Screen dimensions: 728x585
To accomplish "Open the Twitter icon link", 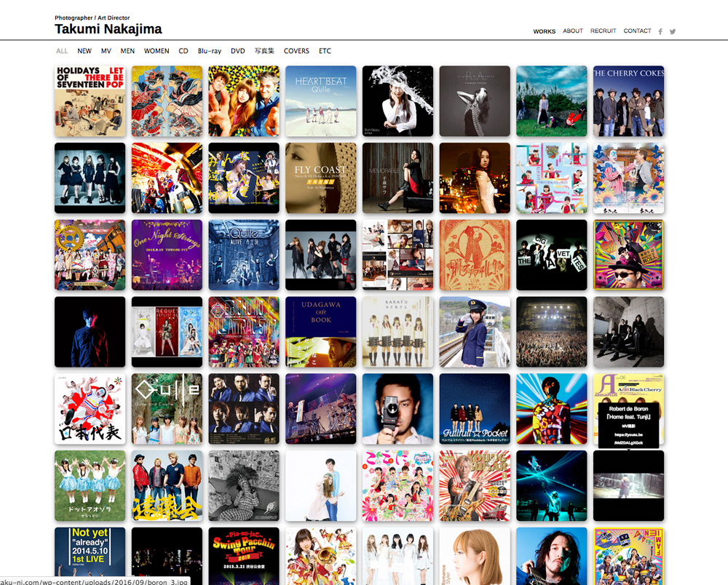I will pos(672,31).
